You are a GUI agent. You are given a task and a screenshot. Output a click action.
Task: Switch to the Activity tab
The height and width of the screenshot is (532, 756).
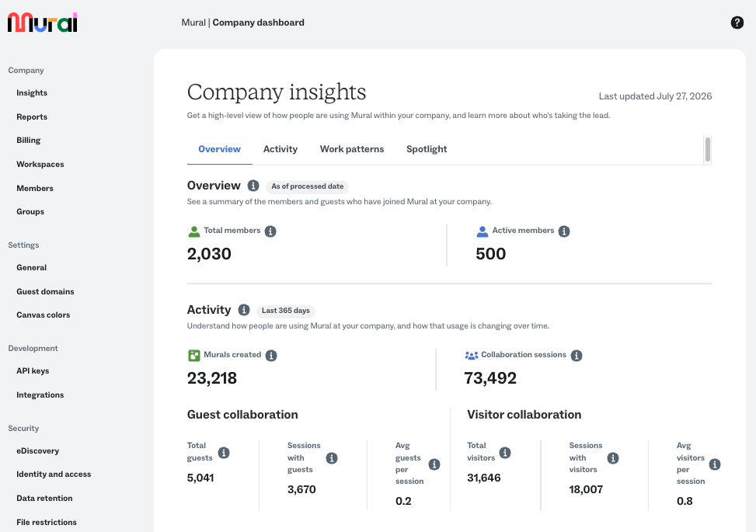click(x=280, y=149)
